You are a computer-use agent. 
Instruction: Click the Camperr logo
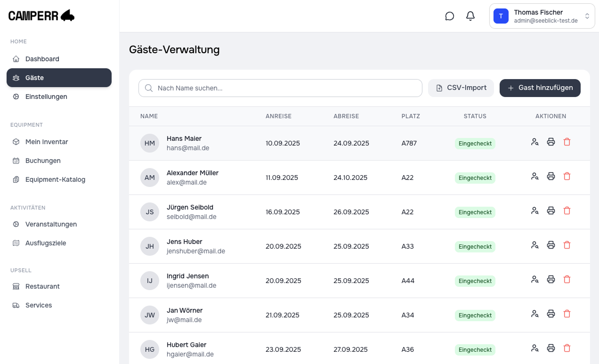[41, 16]
